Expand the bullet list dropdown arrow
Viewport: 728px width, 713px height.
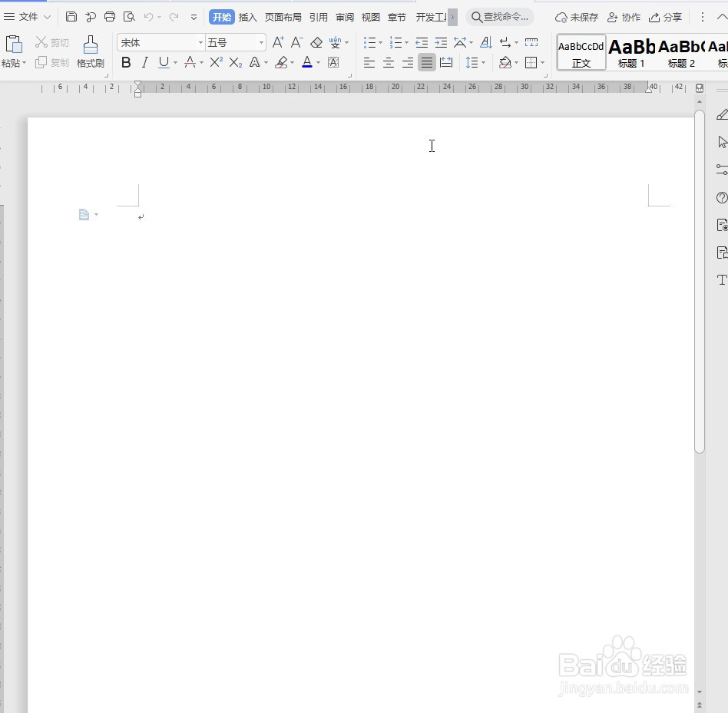click(x=381, y=43)
